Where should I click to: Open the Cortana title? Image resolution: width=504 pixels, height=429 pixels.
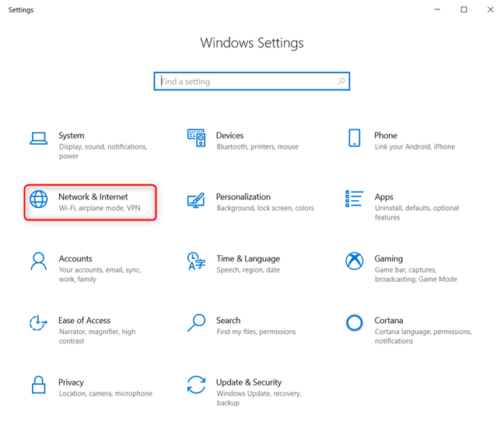[389, 320]
